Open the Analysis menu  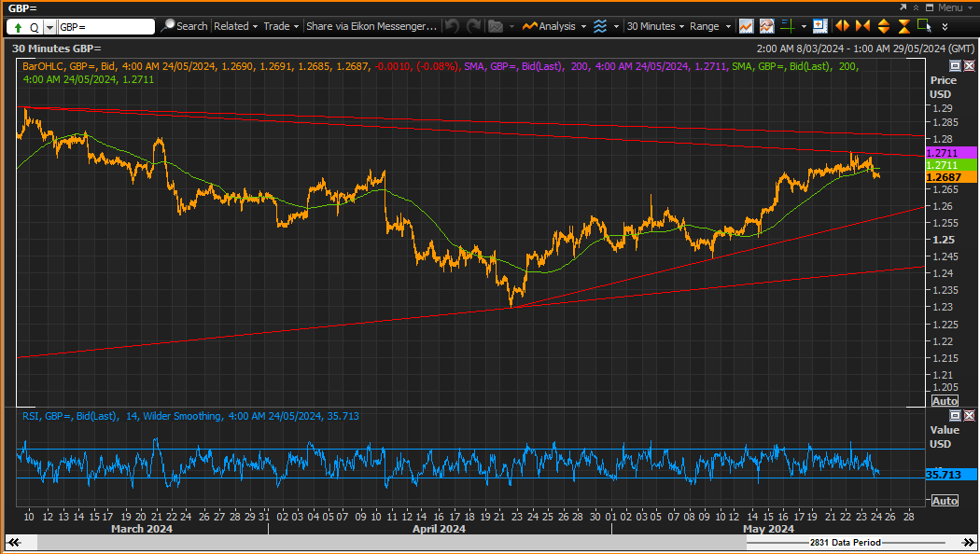(554, 26)
